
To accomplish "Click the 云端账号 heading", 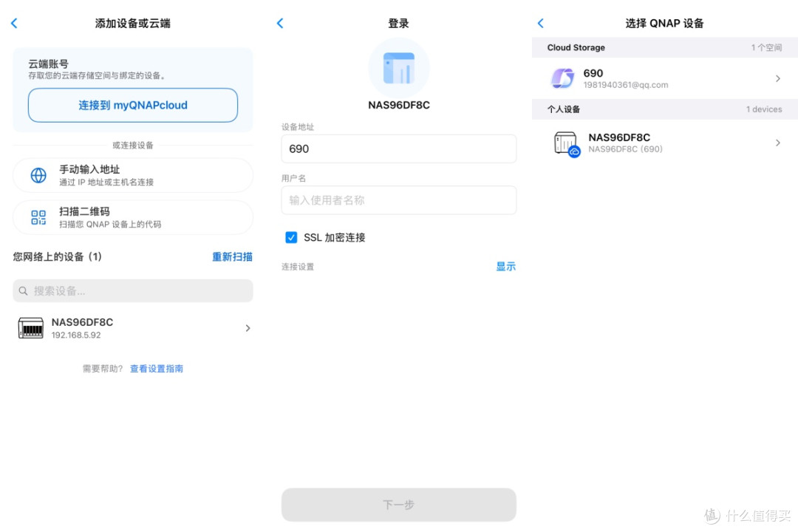I will 48,64.
